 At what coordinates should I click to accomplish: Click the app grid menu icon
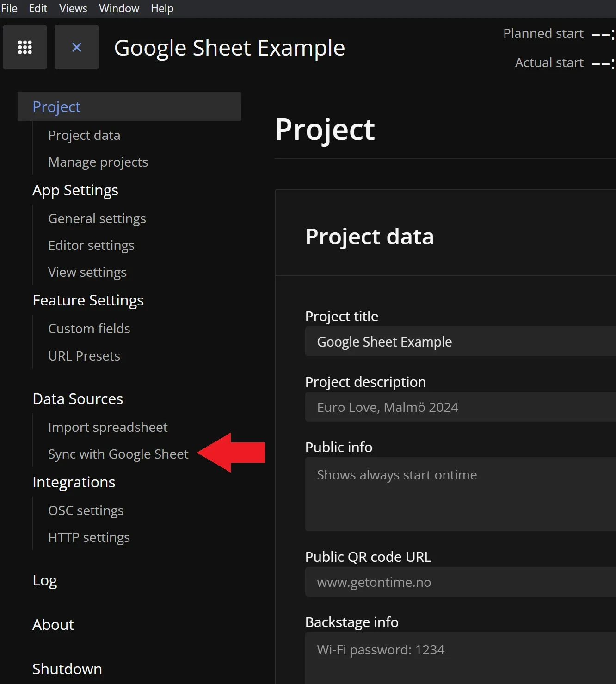click(x=25, y=47)
